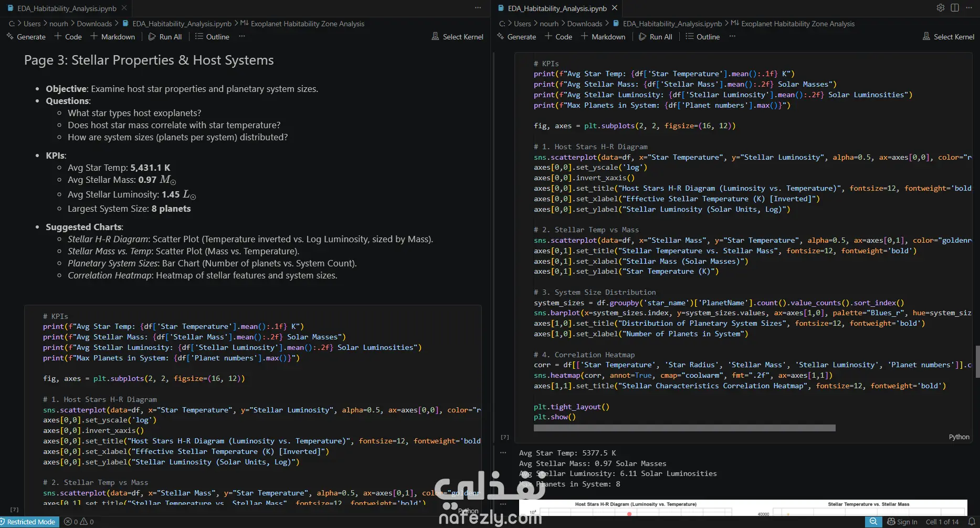Open nourh breadcrumb in left editor

[59, 24]
